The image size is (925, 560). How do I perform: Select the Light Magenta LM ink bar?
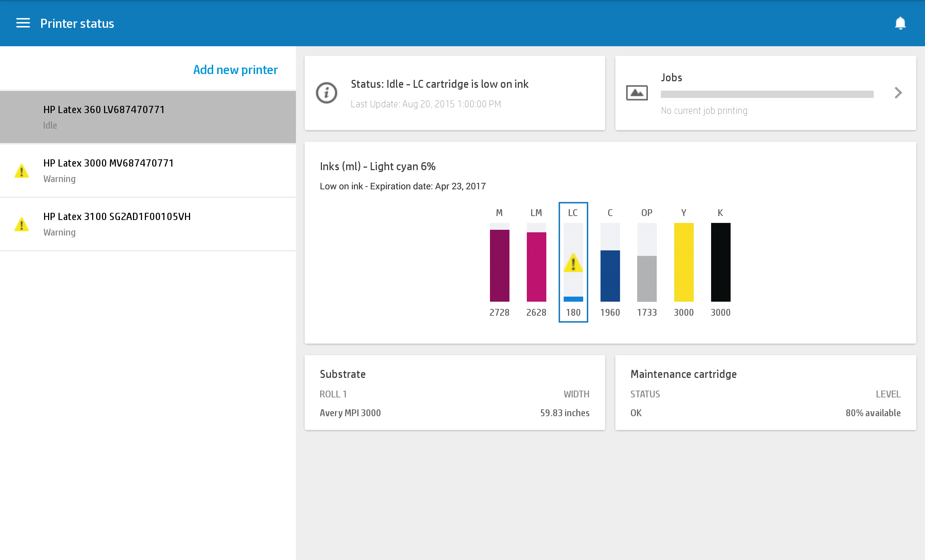coord(536,266)
